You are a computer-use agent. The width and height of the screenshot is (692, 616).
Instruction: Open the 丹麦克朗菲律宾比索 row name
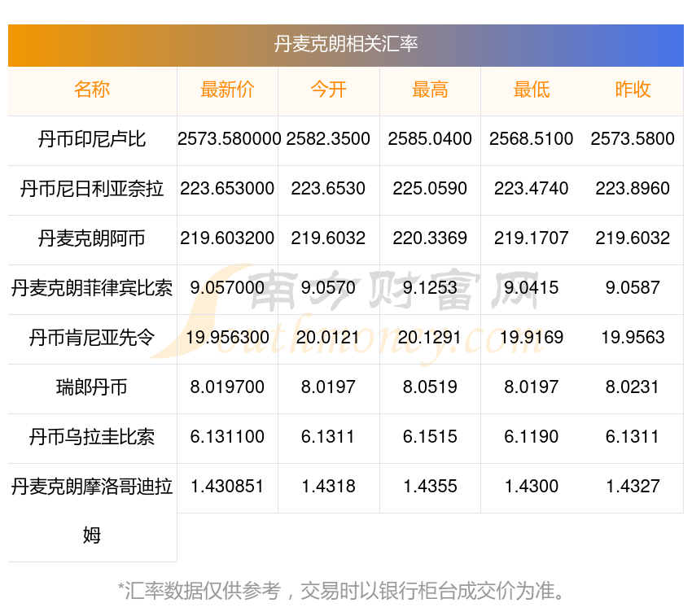tap(92, 288)
